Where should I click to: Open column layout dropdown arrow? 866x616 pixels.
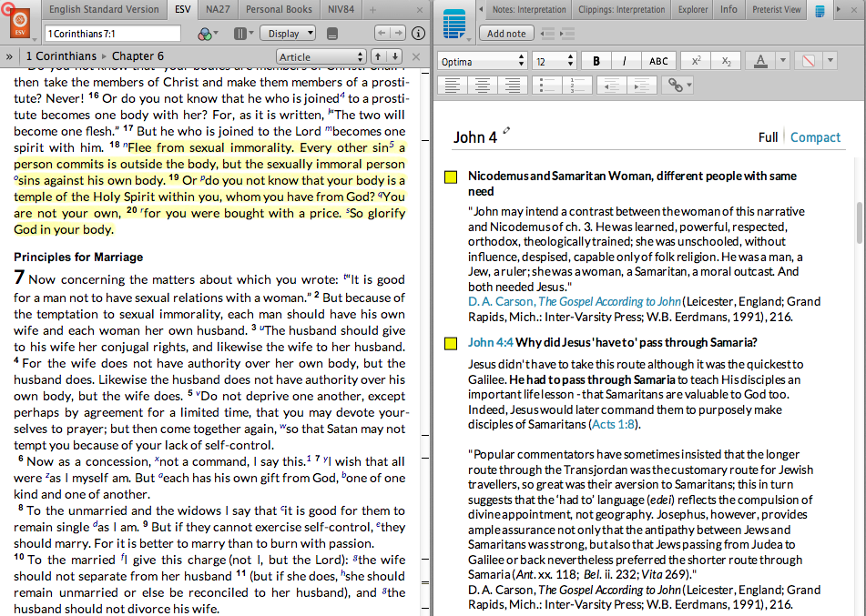click(251, 34)
